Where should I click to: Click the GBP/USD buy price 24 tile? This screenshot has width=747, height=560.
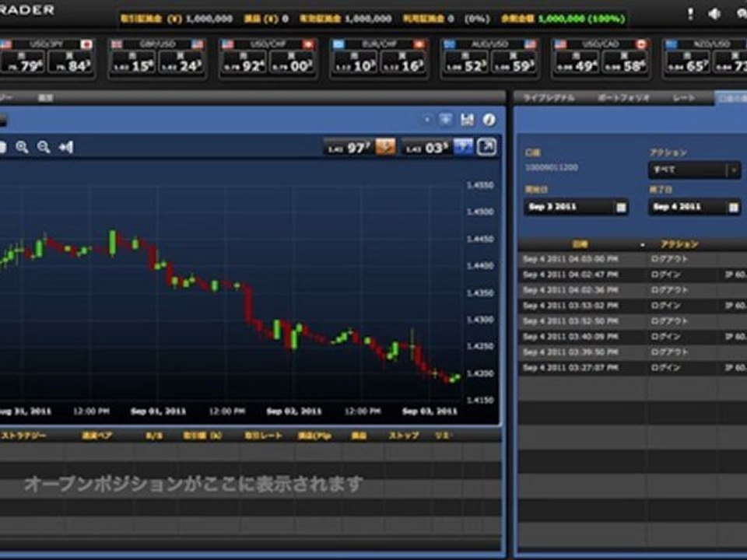pyautogui.click(x=181, y=62)
